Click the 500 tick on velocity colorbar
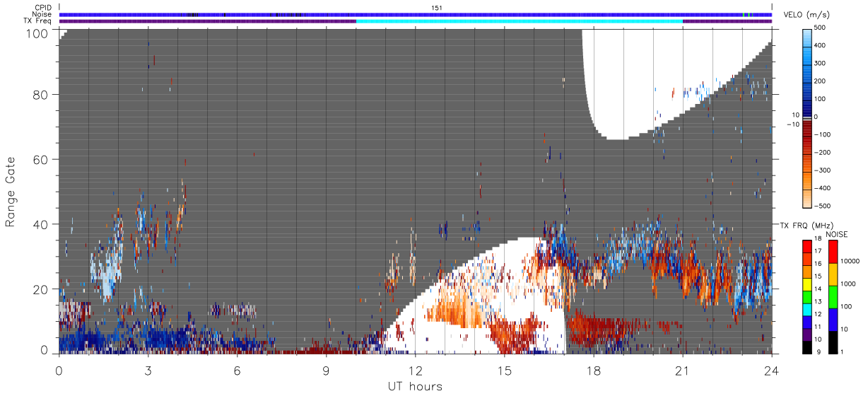 click(x=821, y=28)
